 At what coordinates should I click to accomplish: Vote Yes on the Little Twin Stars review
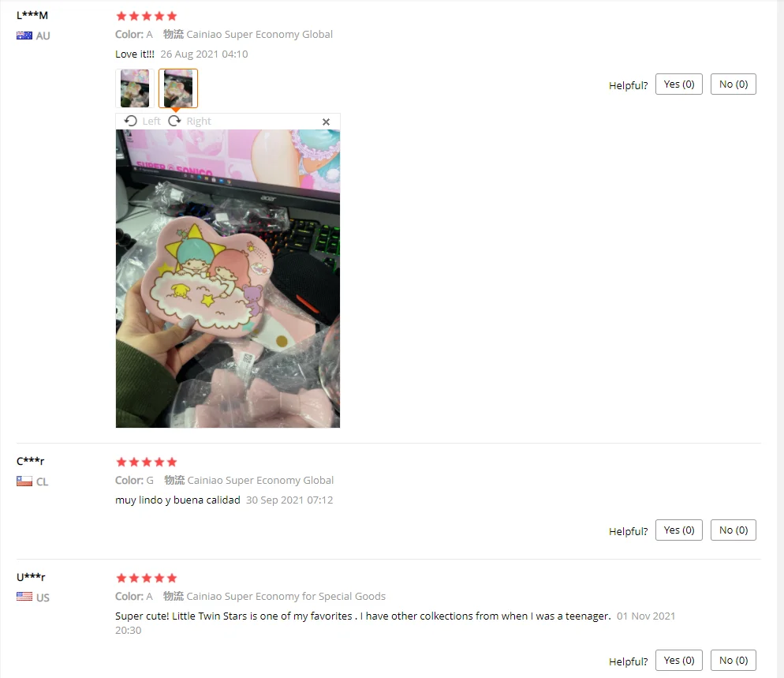(x=679, y=660)
